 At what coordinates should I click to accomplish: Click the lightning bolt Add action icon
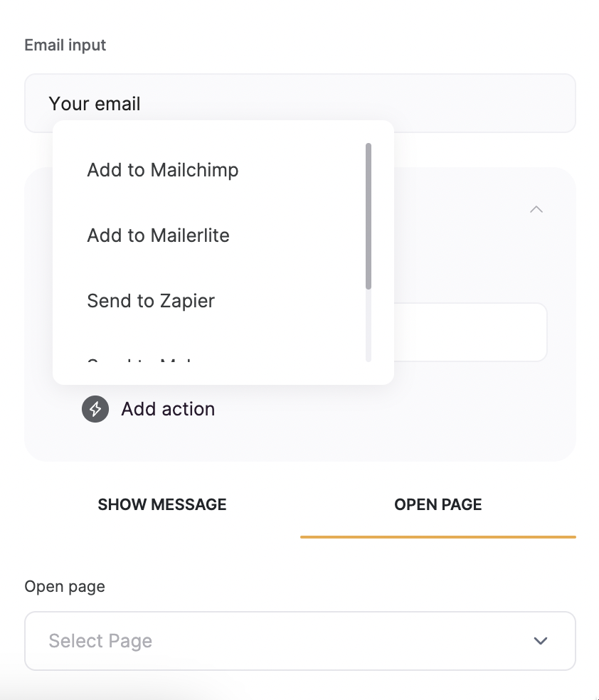click(x=95, y=409)
